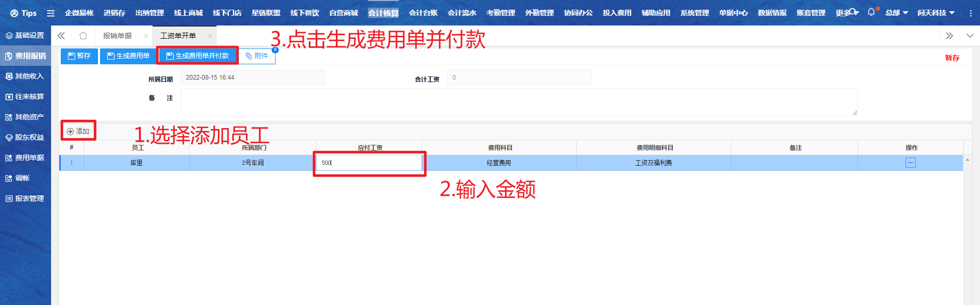980x305 pixels.
Task: Select 股东权益 in the sidebar
Action: click(x=26, y=137)
